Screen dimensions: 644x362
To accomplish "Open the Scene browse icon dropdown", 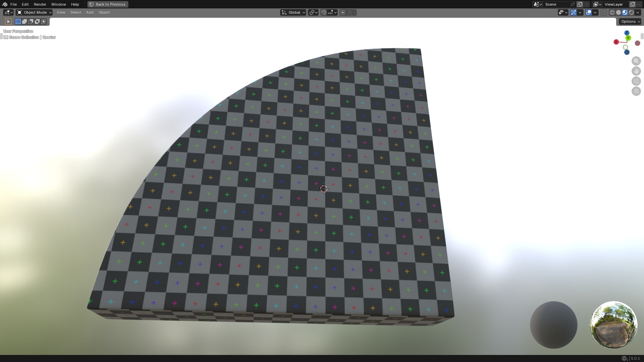I will [x=538, y=4].
